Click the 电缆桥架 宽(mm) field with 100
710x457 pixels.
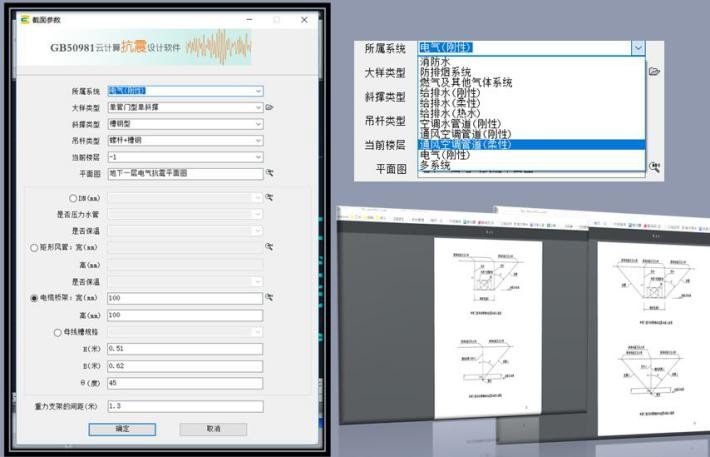click(185, 298)
